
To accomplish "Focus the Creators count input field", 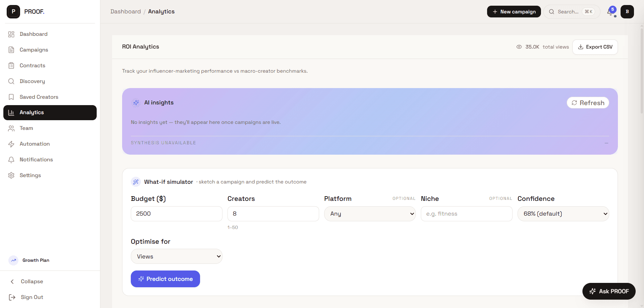I will 273,214.
